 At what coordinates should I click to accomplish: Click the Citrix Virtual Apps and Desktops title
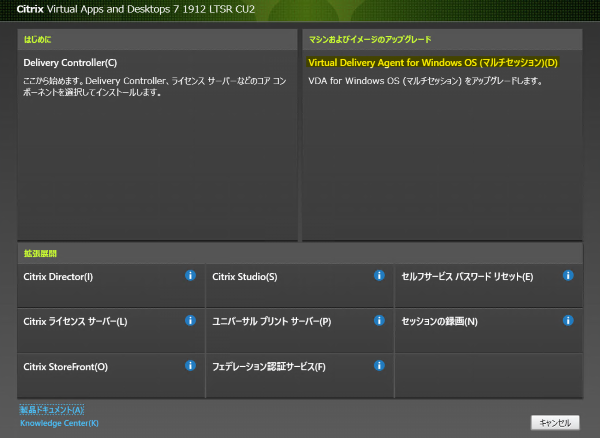point(135,9)
